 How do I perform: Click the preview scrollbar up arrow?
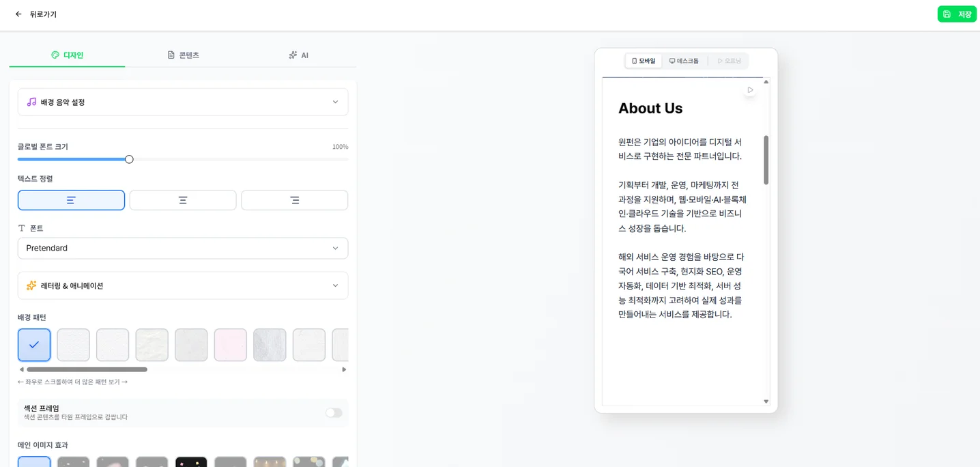pyautogui.click(x=766, y=82)
